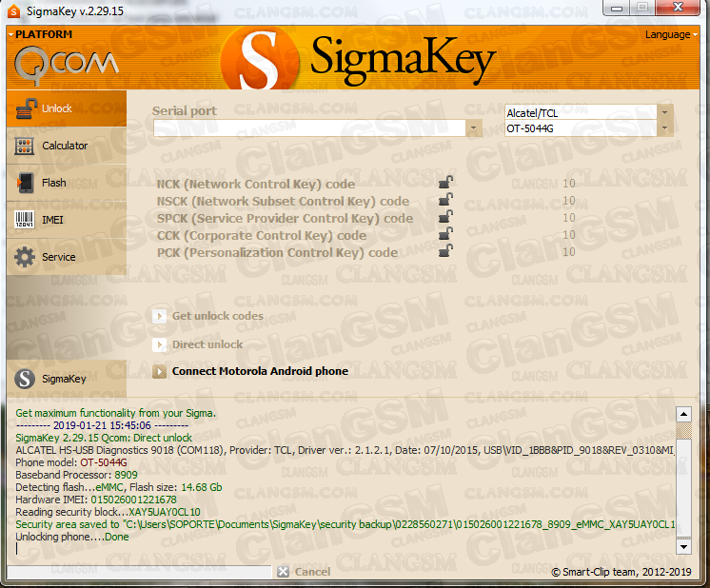Switch to the SigmaKey tab
The width and height of the screenshot is (710, 588).
[67, 379]
